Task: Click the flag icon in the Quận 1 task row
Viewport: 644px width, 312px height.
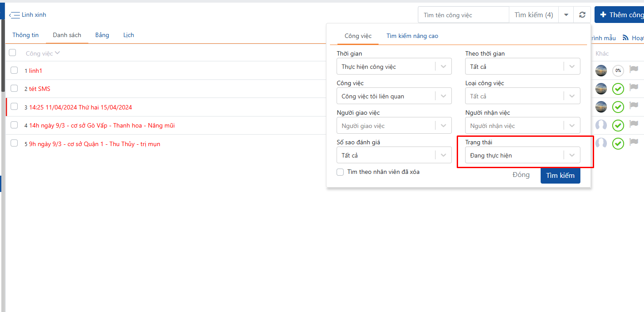Action: point(634,142)
